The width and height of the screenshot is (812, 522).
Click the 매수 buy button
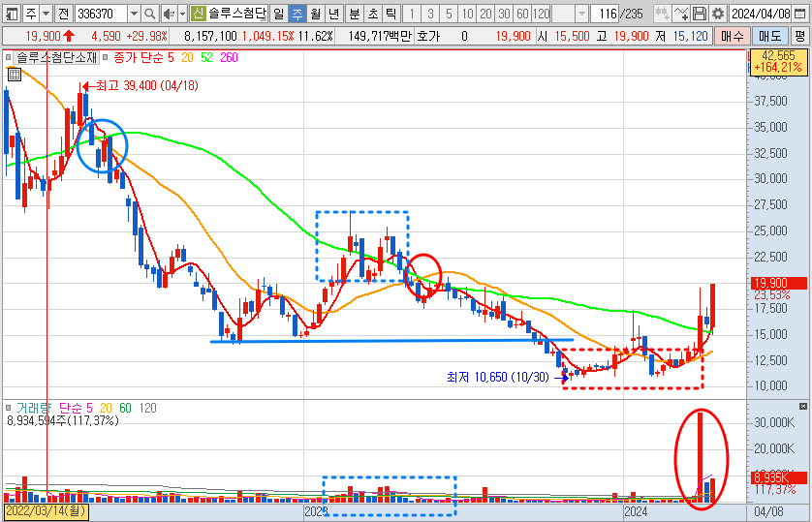coord(732,36)
